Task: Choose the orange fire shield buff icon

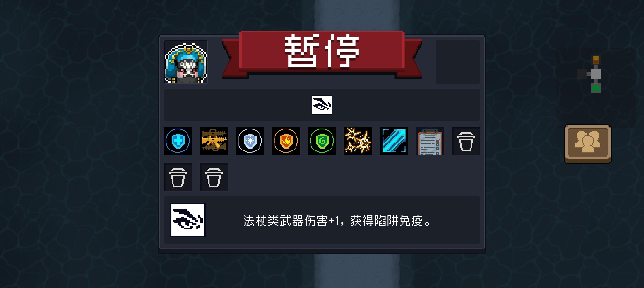Action: point(286,141)
